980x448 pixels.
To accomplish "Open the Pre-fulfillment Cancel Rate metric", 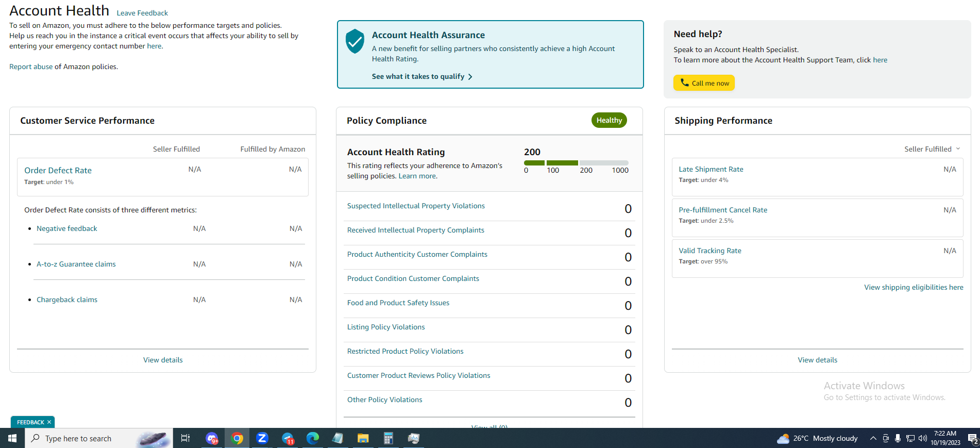I will (723, 210).
